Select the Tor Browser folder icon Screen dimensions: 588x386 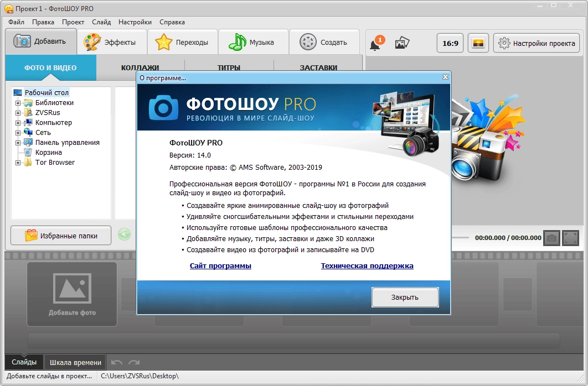pos(28,163)
